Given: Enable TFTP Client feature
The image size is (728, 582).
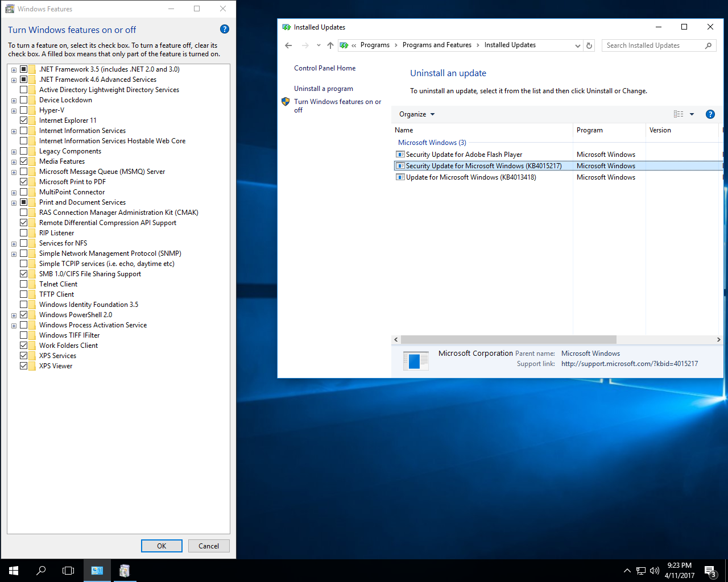Looking at the screenshot, I should [23, 294].
